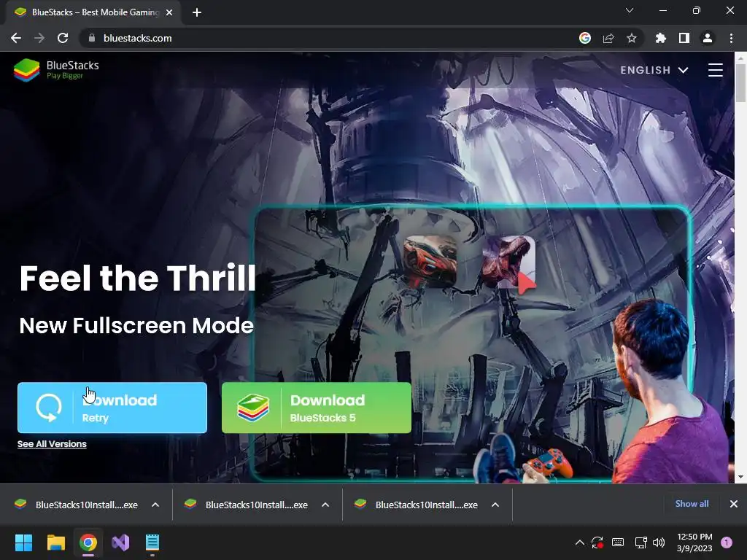The height and width of the screenshot is (560, 747).
Task: Open the clock showing 12:50 PM
Action: coord(694,542)
